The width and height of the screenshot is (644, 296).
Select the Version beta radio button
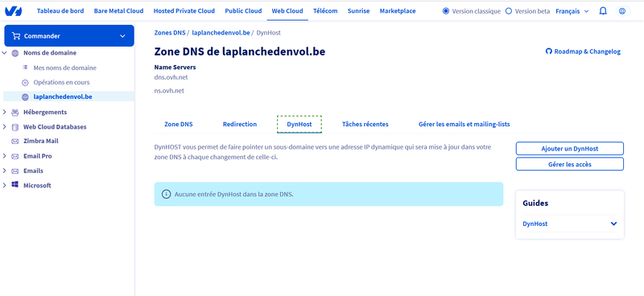[x=509, y=11]
